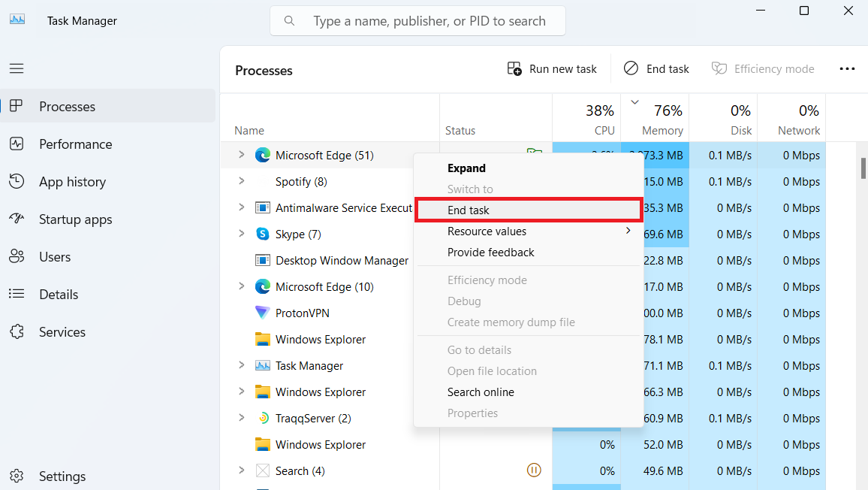Open the more options ellipsis icon
Viewport: 868px width, 490px height.
click(x=847, y=68)
